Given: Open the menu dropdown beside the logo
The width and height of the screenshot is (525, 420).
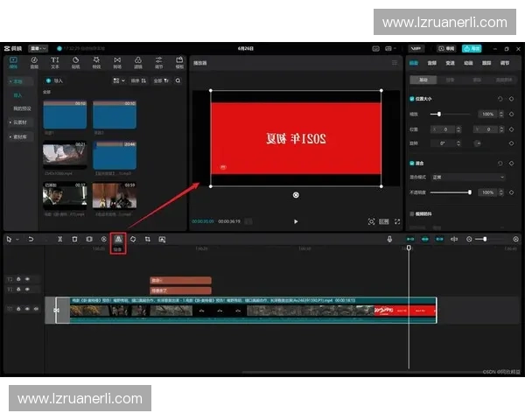Looking at the screenshot, I should pyautogui.click(x=38, y=48).
